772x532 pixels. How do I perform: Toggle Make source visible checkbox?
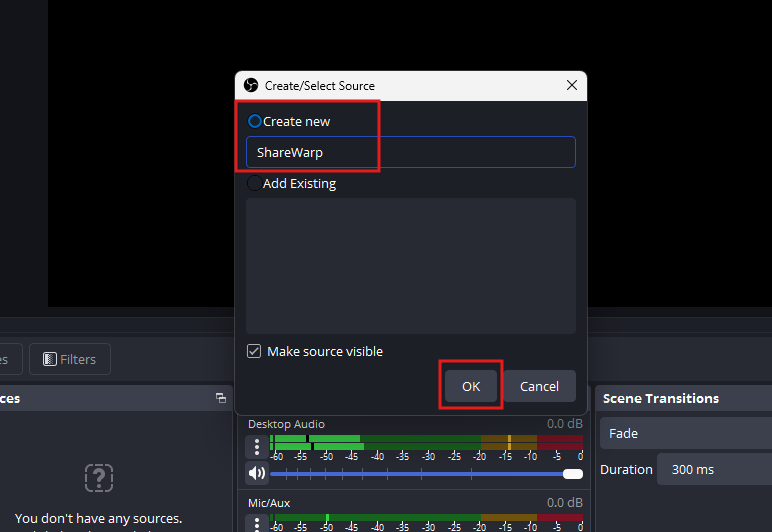pos(255,352)
